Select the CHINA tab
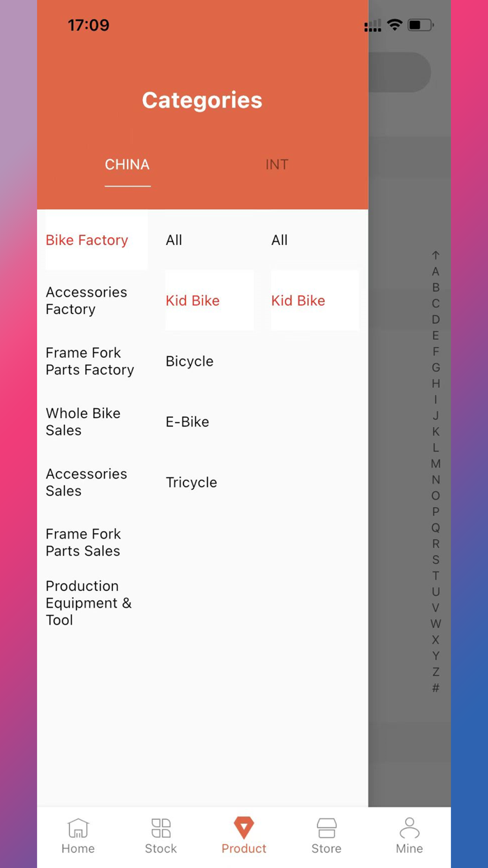Screen dimensions: 488x868 127,165
